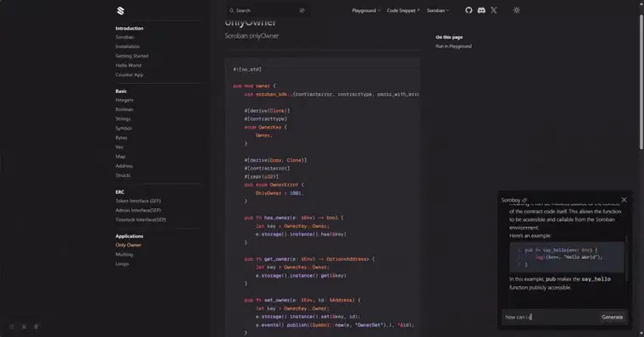The height and width of the screenshot is (337, 644).
Task: Select Bytes under the Basic section
Action: tap(121, 138)
